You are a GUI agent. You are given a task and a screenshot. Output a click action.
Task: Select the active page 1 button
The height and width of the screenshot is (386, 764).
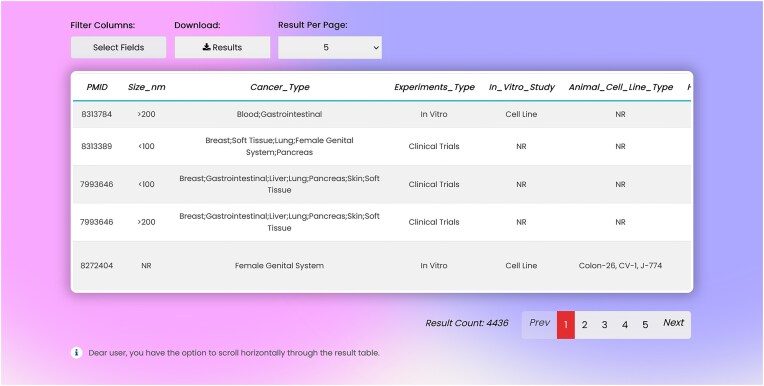(x=566, y=325)
